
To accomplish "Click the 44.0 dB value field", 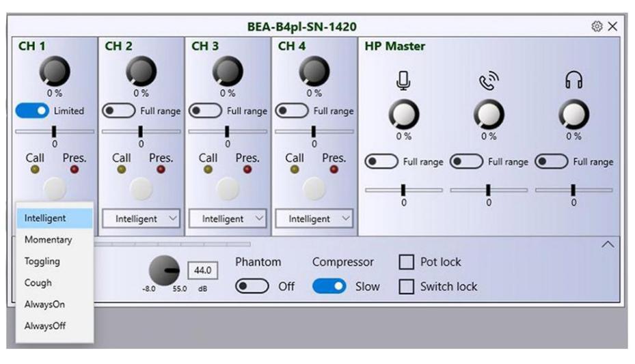I will (x=202, y=270).
